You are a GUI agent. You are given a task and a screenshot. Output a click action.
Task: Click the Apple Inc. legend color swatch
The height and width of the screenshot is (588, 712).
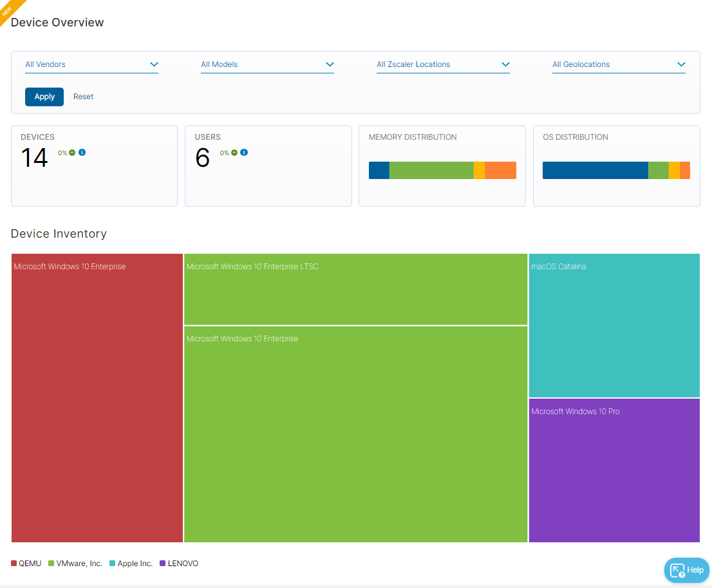(111, 563)
